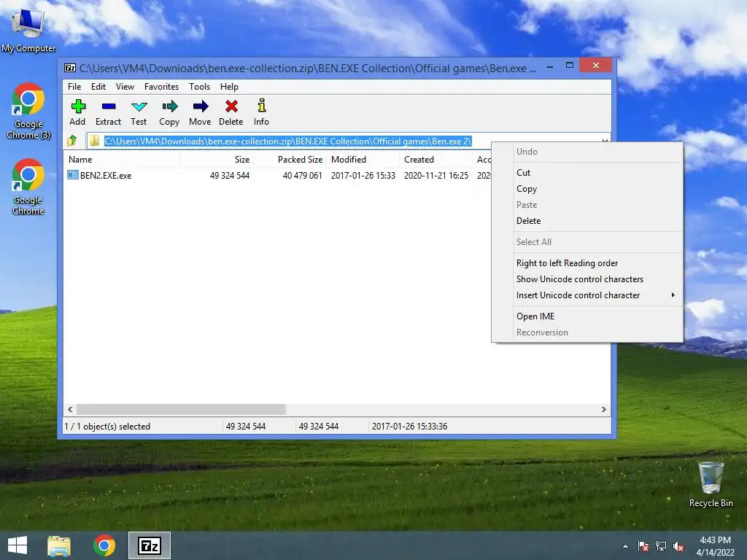Viewport: 747px width, 560px height.
Task: Click modified date 2017-01-26 15:33 cell
Action: pos(363,175)
